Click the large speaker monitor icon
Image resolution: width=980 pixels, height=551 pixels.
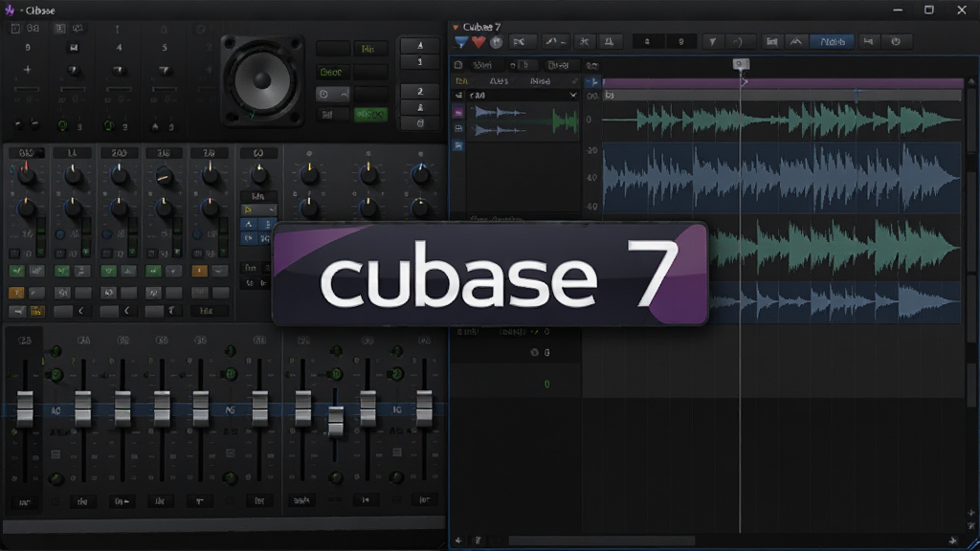(262, 80)
